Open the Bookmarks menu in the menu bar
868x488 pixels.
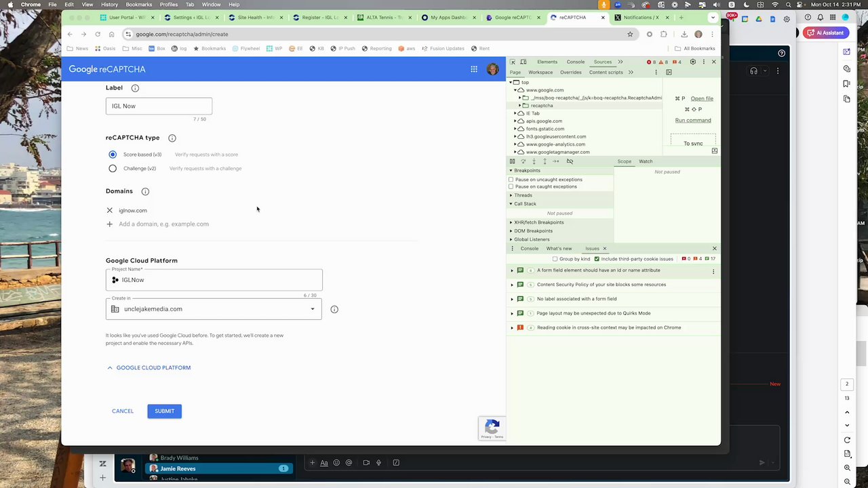[x=138, y=5]
